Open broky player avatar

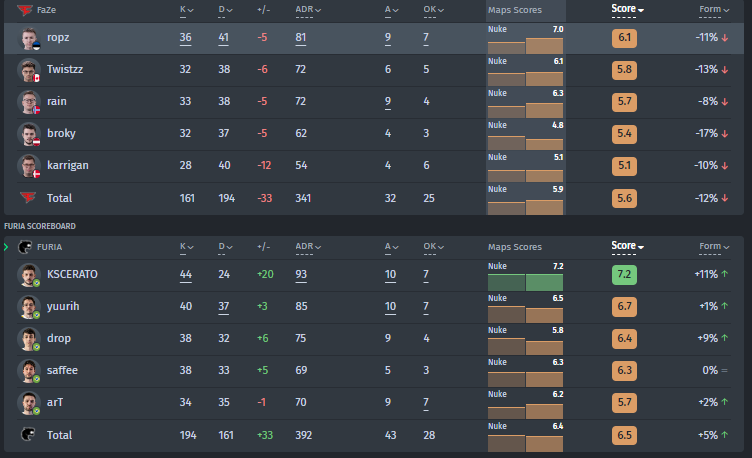pyautogui.click(x=29, y=134)
